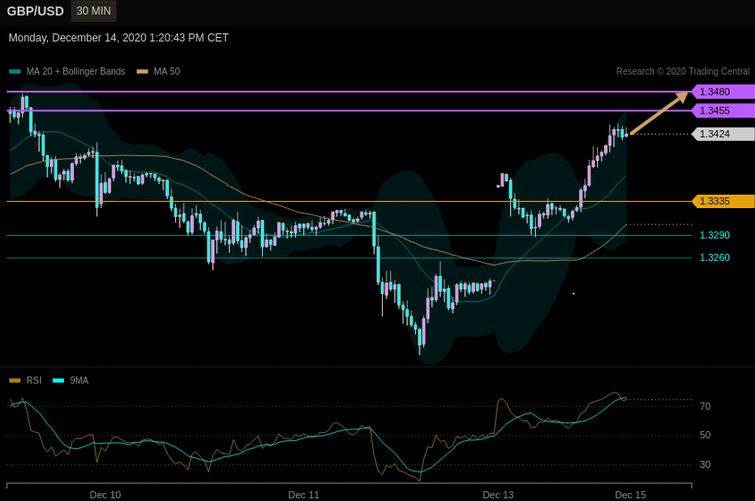
Task: Click the Dec 13 date axis label
Action: coord(498,495)
